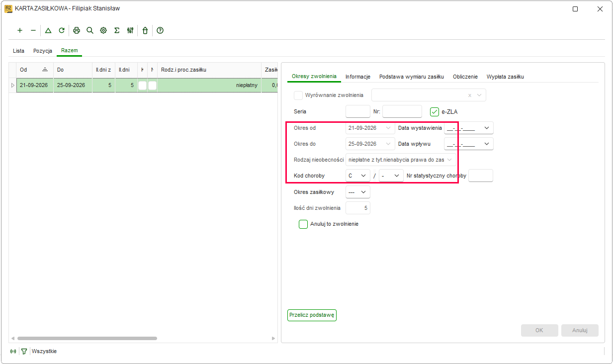The image size is (613, 364).
Task: Select the 21-09-2026 cell in the table
Action: pyautogui.click(x=35, y=85)
